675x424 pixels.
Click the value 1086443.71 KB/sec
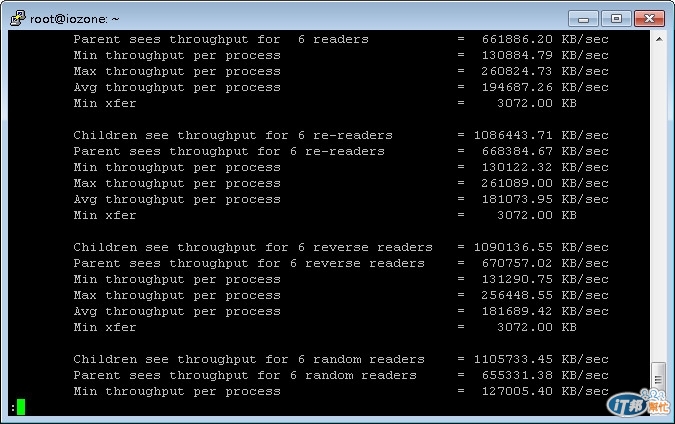[x=541, y=135]
